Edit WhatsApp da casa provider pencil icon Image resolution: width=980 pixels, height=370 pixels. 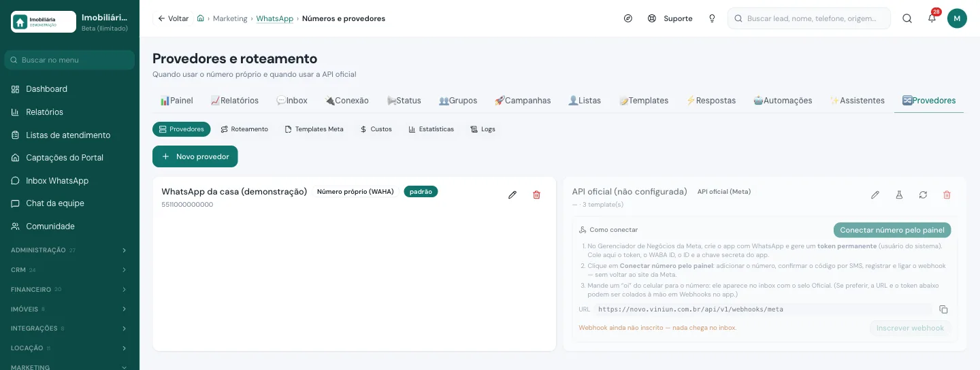click(512, 195)
